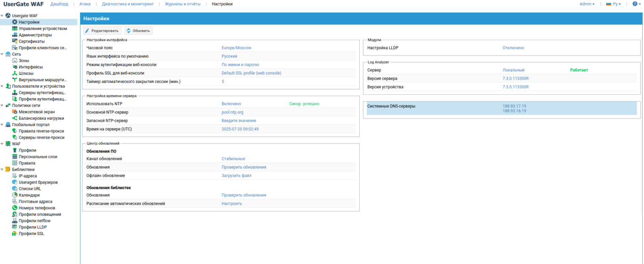Click the Firewall (Межсетевой экран) icon
The width and height of the screenshot is (644, 264).
click(15, 112)
